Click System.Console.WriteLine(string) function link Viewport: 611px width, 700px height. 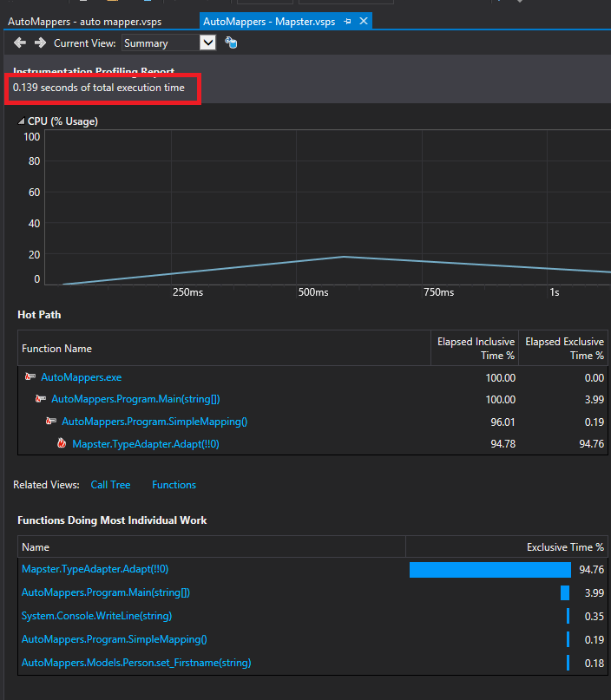pos(96,616)
